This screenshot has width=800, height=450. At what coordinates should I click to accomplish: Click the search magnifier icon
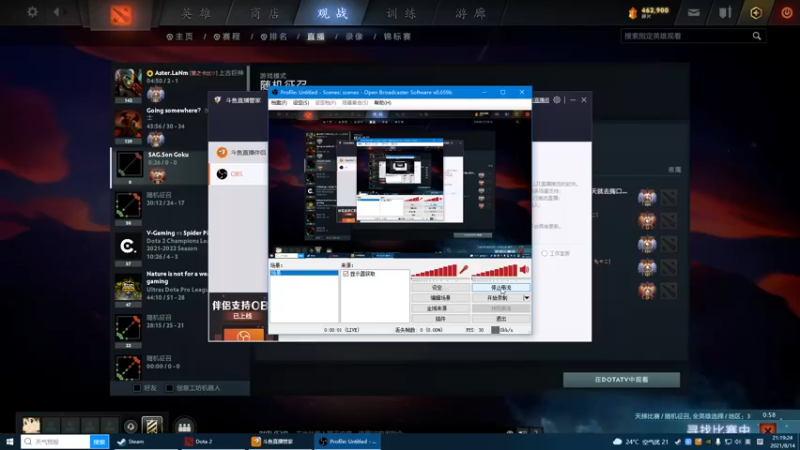tap(757, 36)
